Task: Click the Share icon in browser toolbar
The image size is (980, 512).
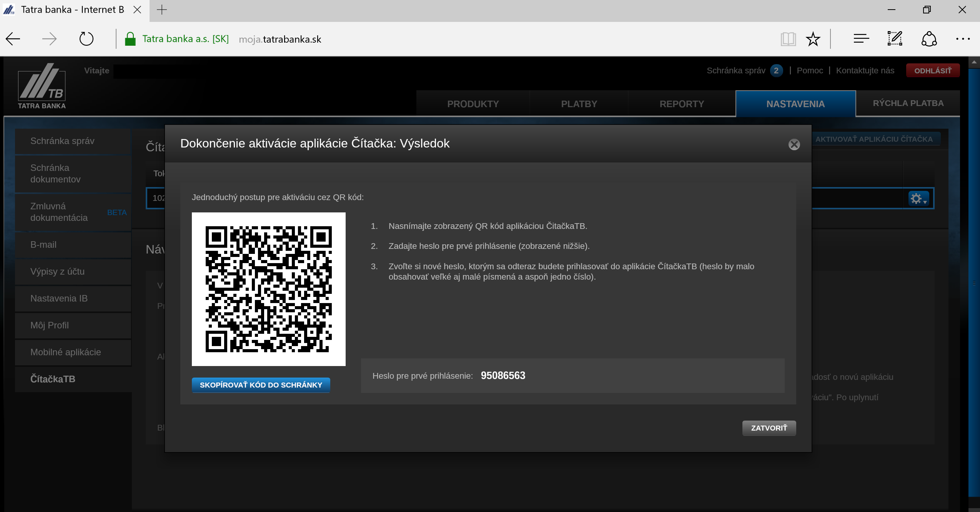Action: click(x=929, y=39)
